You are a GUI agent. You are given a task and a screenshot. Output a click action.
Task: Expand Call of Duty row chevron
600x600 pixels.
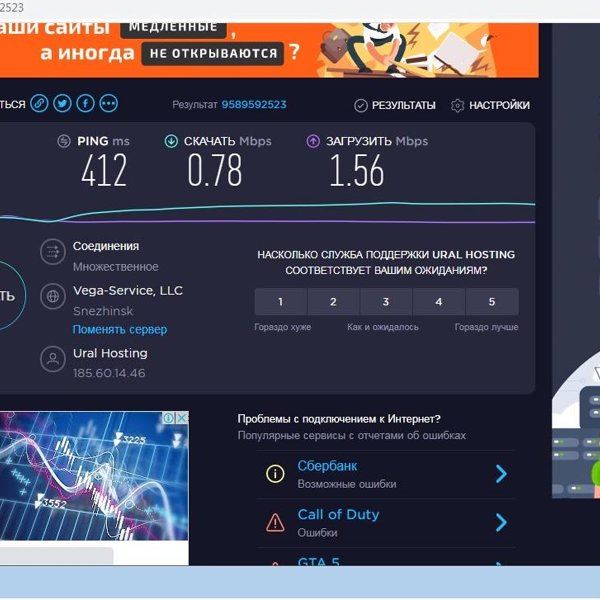[501, 523]
